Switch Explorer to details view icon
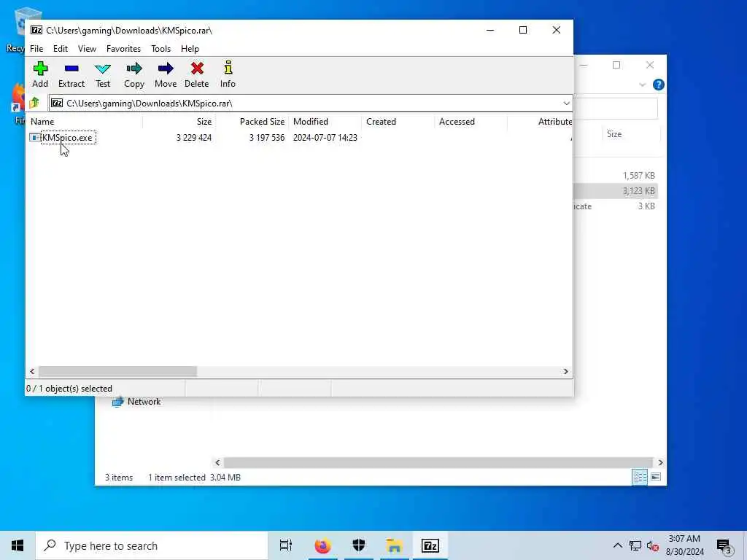 (x=639, y=477)
